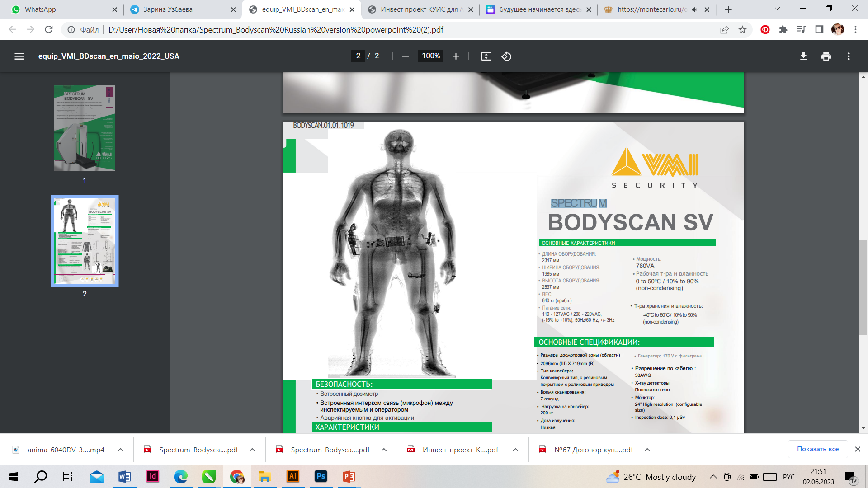Bookmark this page with the star icon
Screen dimensions: 868x488
tap(742, 30)
